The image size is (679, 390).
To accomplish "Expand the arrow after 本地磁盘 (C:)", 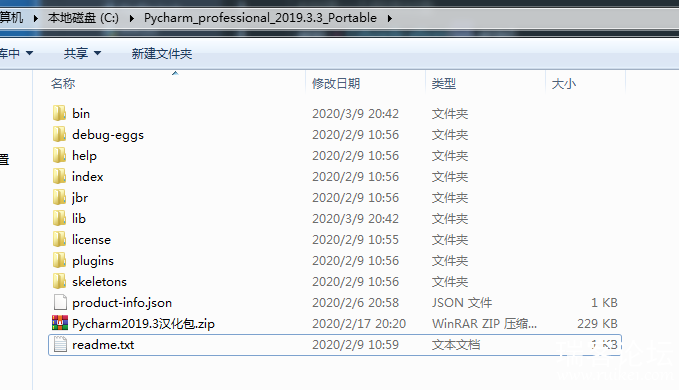I will [x=132, y=18].
